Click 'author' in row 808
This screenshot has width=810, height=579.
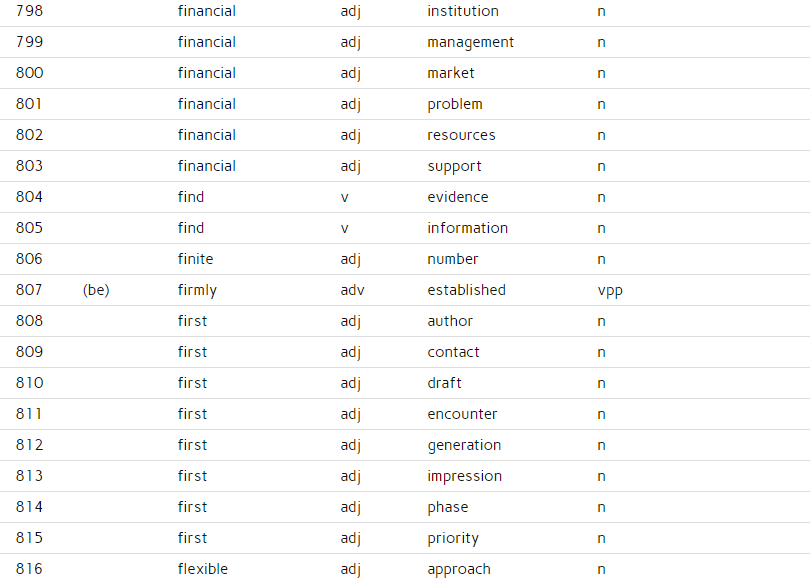(450, 321)
